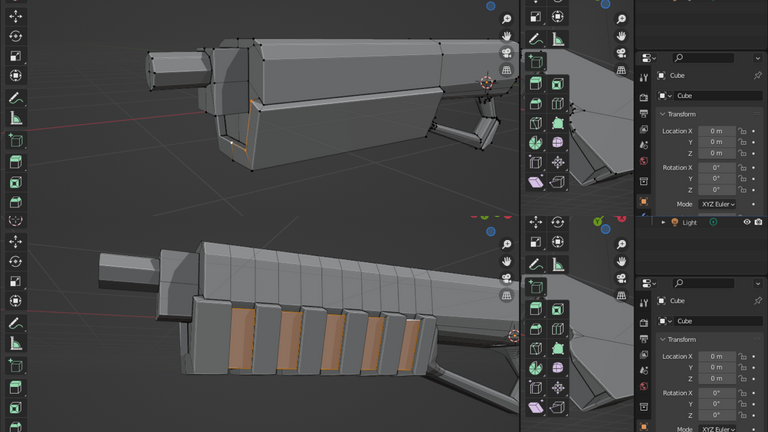The image size is (768, 432).
Task: Select the Transform tool in the orange-striped gun viewport
Action: pos(16,301)
